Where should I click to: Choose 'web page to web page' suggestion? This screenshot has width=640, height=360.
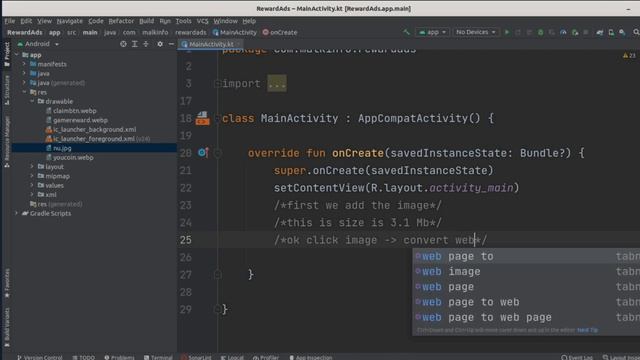526,317
